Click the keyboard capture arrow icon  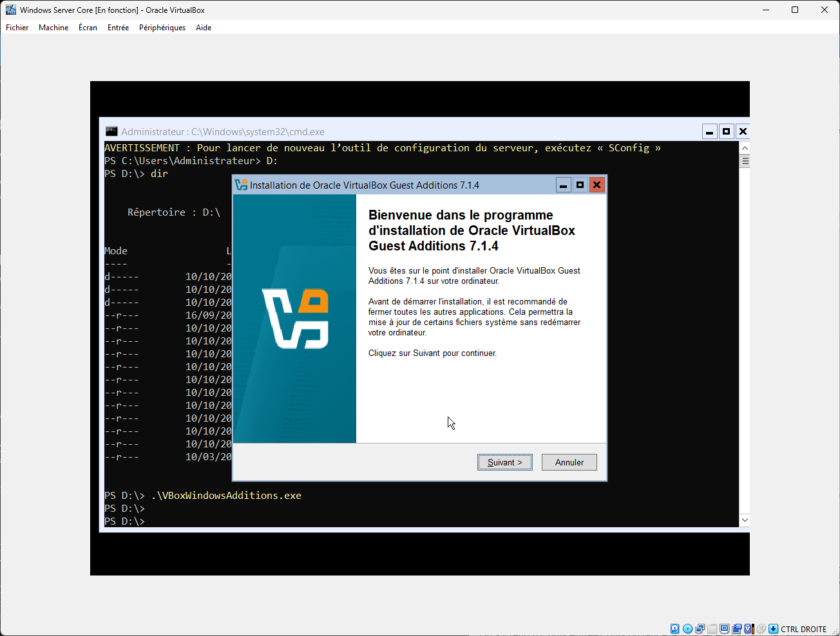tap(773, 629)
